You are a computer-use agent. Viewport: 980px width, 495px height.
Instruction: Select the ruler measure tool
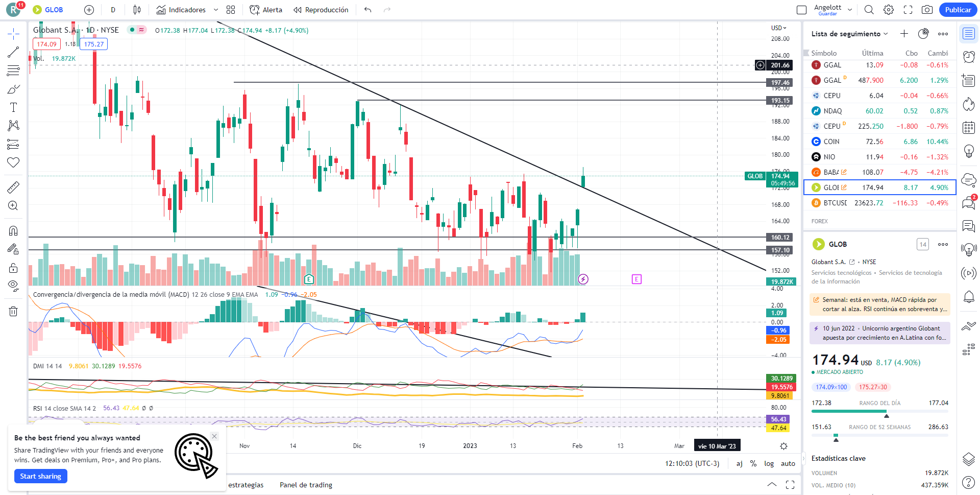coord(13,187)
